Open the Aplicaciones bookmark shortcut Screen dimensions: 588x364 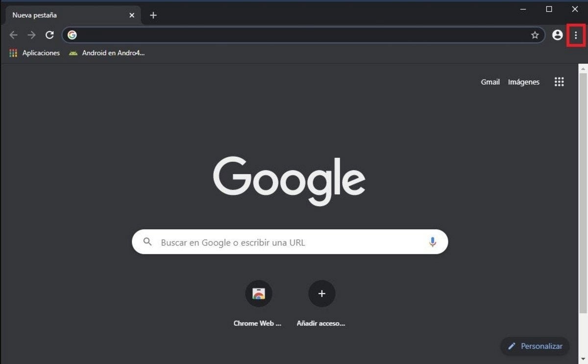tap(34, 53)
